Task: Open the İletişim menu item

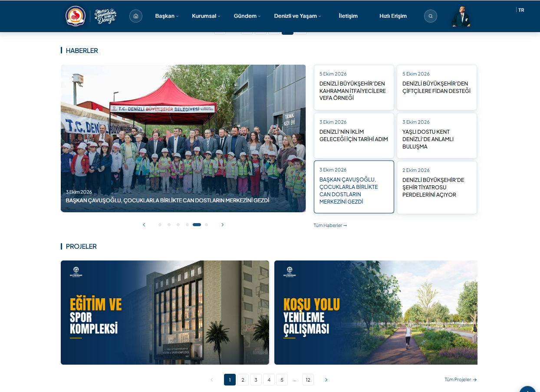Action: click(348, 16)
